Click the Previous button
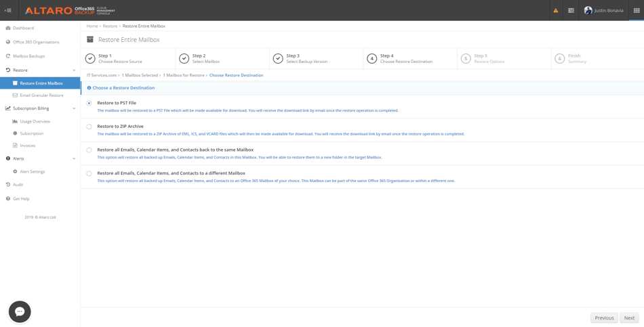The width and height of the screenshot is (644, 327). coord(603,318)
